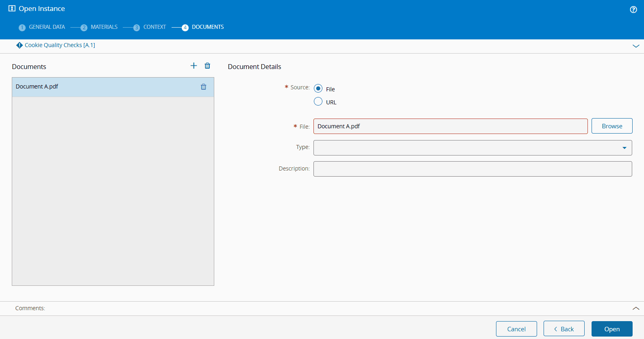Image resolution: width=644 pixels, height=339 pixels.
Task: Click the Cookie Quality Checks diamond icon
Action: (20, 45)
